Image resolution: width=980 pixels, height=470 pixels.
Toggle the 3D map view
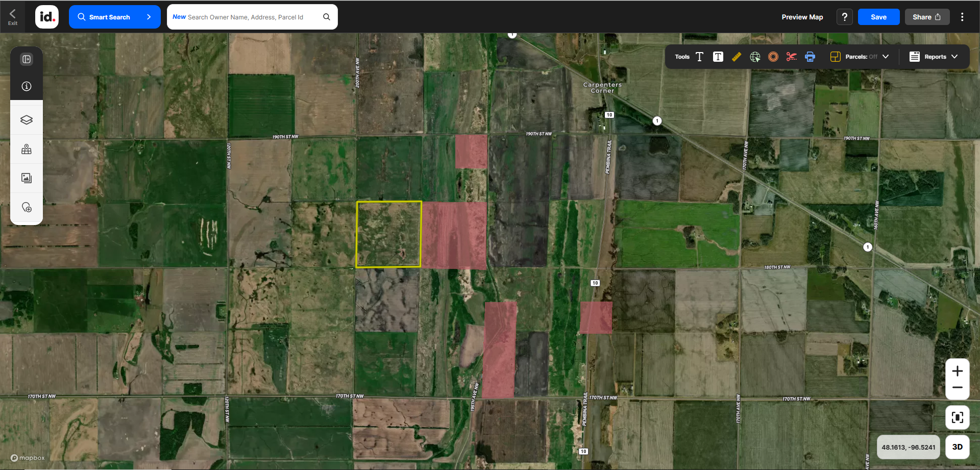click(957, 447)
